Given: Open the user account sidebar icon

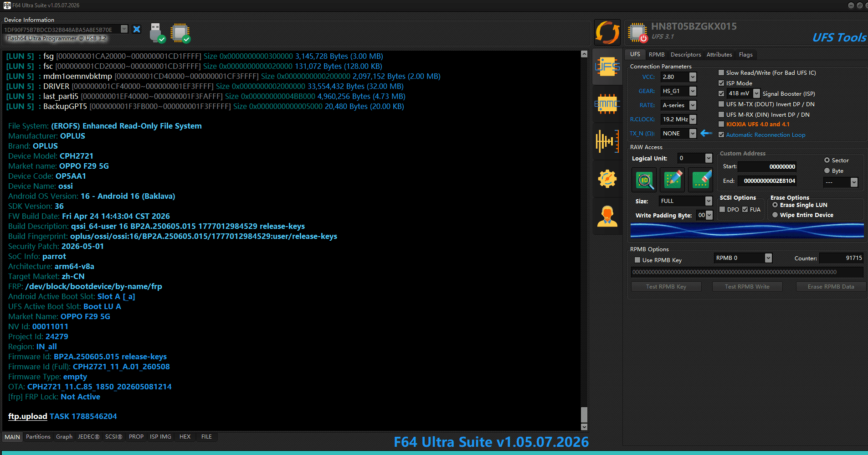Looking at the screenshot, I should point(607,216).
